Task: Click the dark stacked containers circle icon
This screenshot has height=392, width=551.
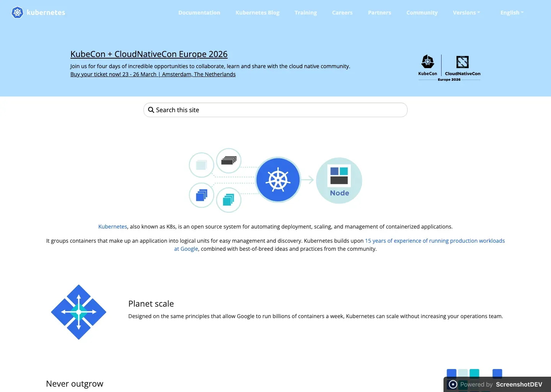Action: 229,160
